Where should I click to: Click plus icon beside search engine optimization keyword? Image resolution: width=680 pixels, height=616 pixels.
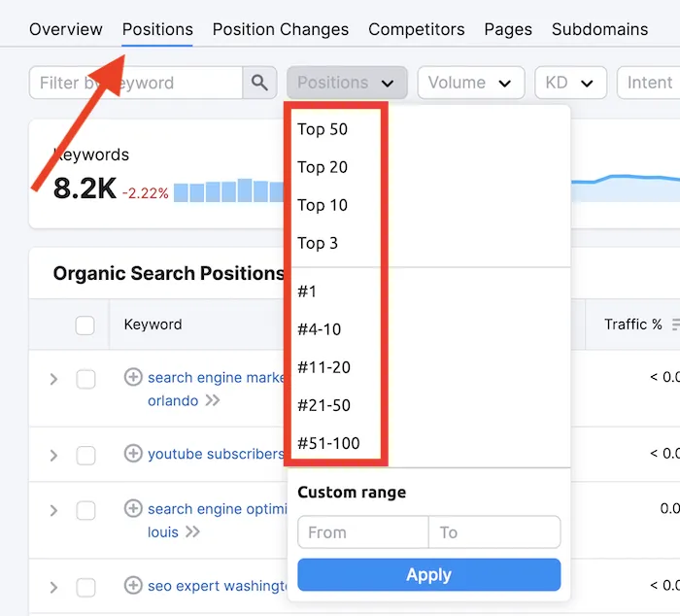pyautogui.click(x=133, y=508)
